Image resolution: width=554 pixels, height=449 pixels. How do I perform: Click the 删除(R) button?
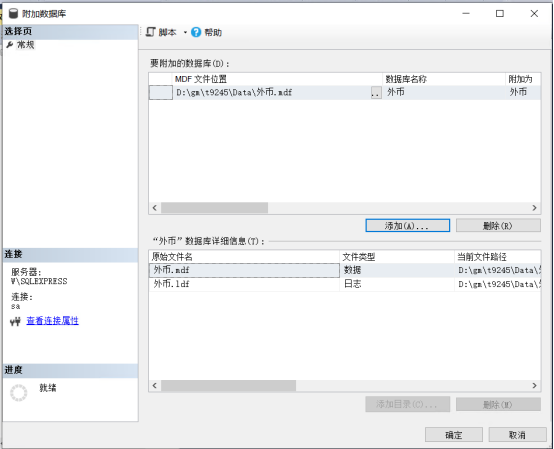coord(498,225)
